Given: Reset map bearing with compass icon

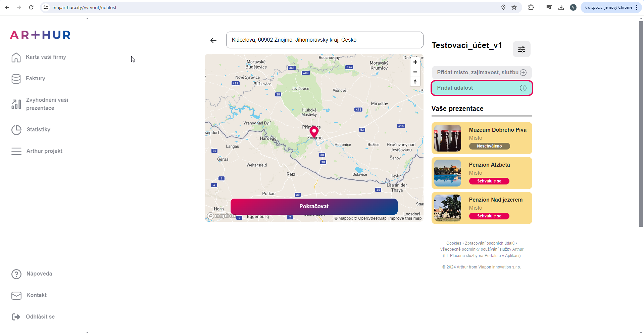Looking at the screenshot, I should click(x=415, y=82).
